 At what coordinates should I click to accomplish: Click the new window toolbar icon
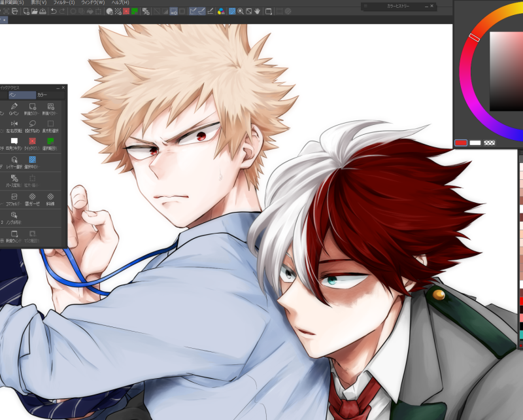[x=269, y=11]
